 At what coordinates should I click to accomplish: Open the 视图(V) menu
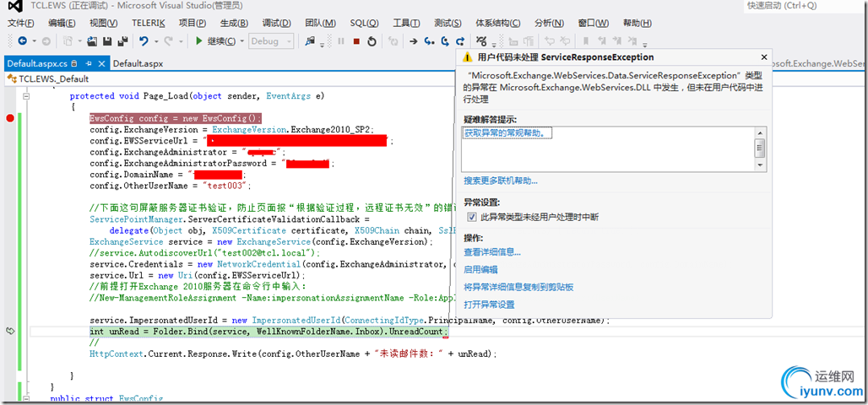coord(104,23)
